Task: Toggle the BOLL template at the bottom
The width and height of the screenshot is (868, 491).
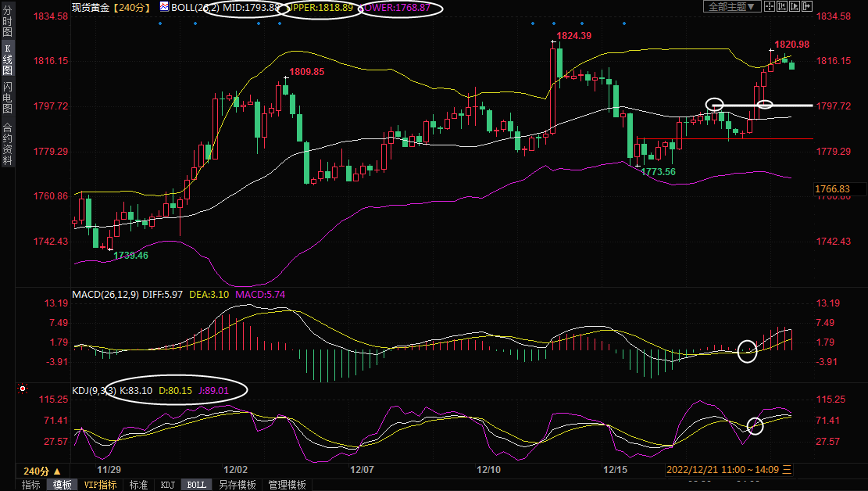Action: point(196,485)
